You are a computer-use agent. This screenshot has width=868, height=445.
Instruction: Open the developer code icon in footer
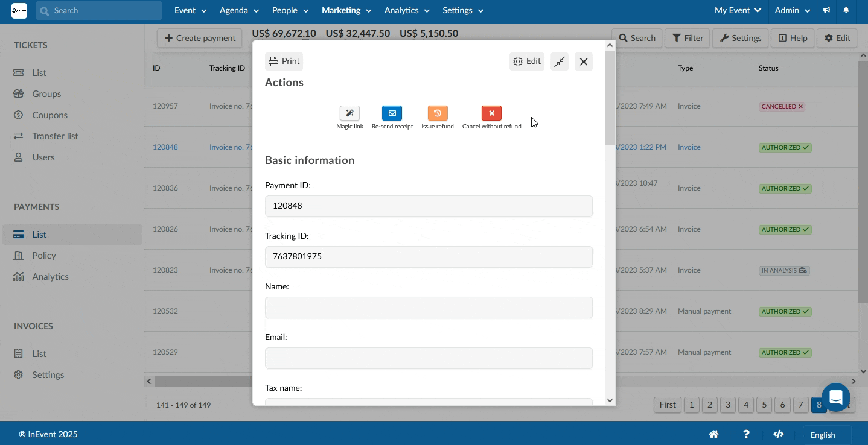click(x=779, y=434)
